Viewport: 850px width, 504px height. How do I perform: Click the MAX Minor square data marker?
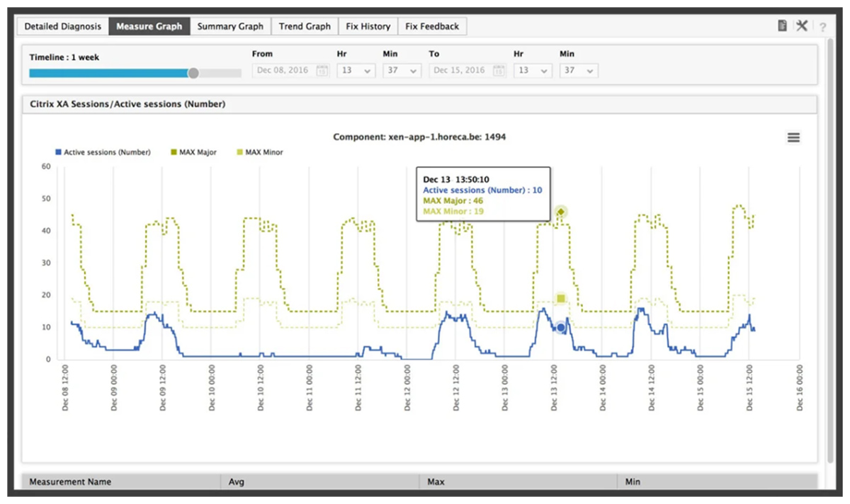coord(561,299)
